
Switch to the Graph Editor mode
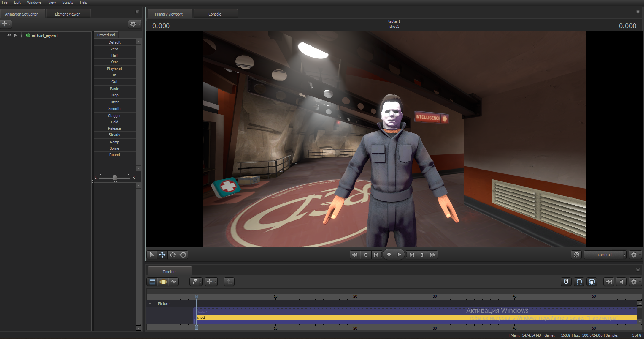click(174, 282)
